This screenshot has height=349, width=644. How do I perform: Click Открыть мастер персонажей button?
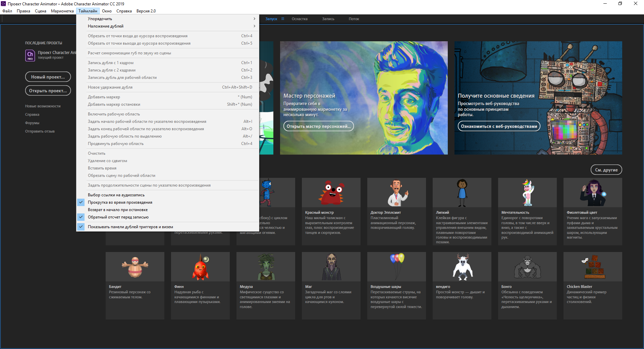coord(319,126)
